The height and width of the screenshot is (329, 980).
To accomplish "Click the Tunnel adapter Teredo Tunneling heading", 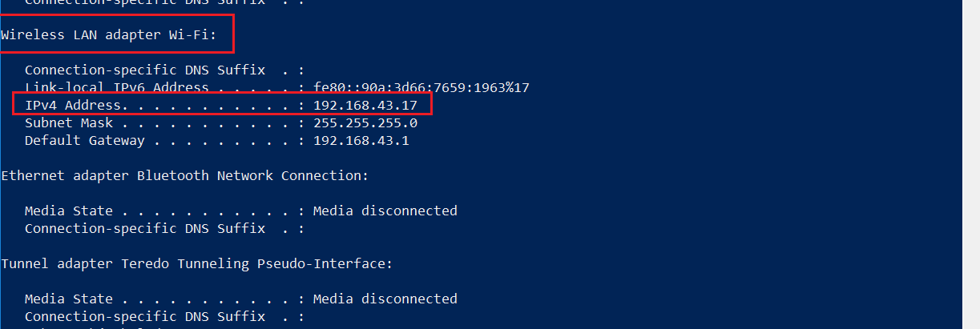I will (196, 263).
